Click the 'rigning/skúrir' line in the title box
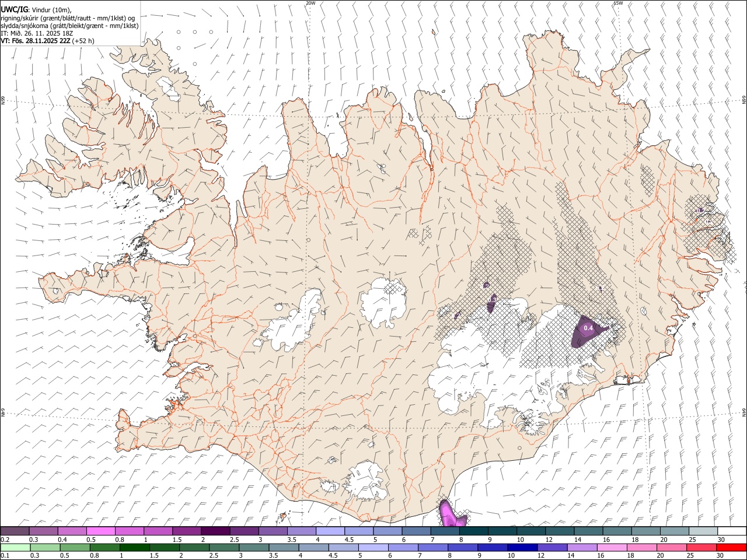This screenshot has width=747, height=560. coord(68,18)
